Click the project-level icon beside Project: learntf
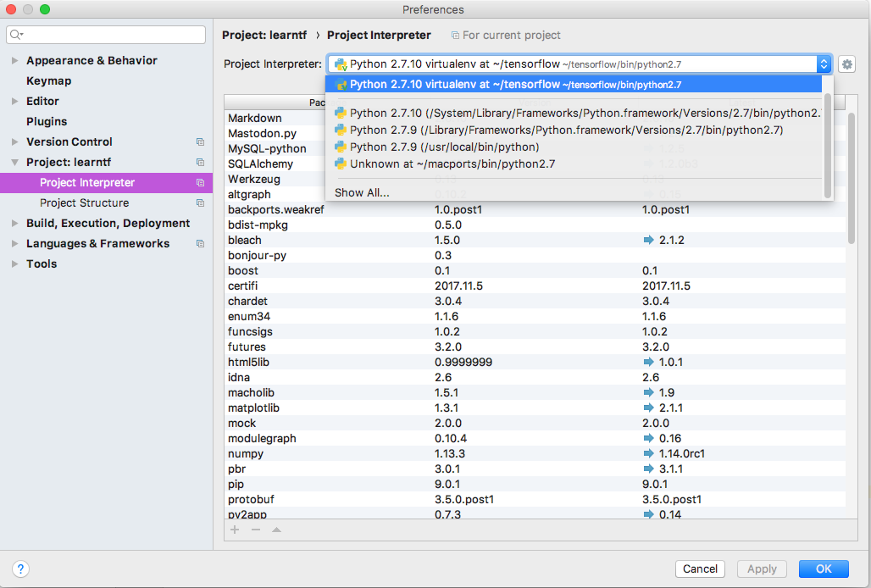Image resolution: width=871 pixels, height=588 pixels. click(x=201, y=162)
